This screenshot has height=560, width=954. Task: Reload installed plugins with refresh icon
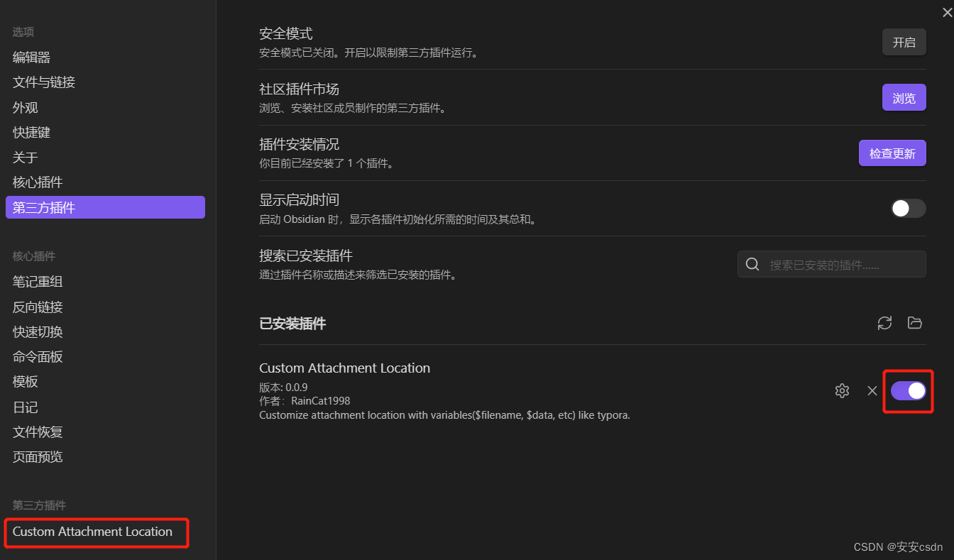884,323
